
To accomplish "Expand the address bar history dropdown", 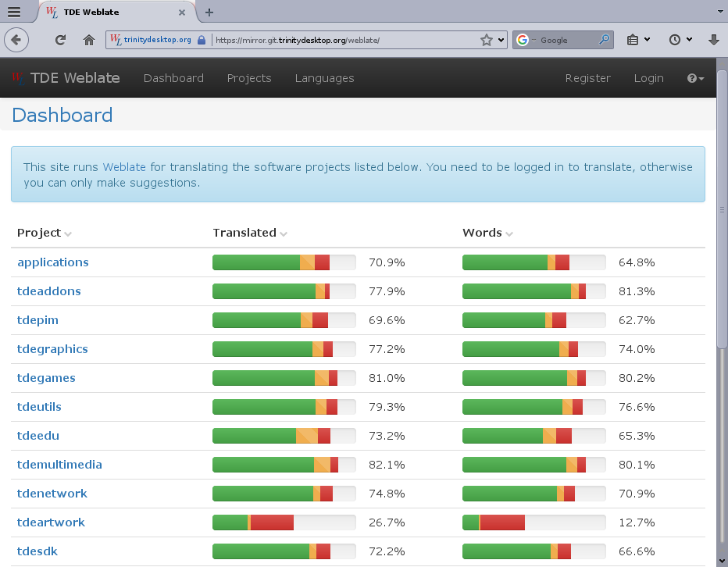I will click(501, 40).
